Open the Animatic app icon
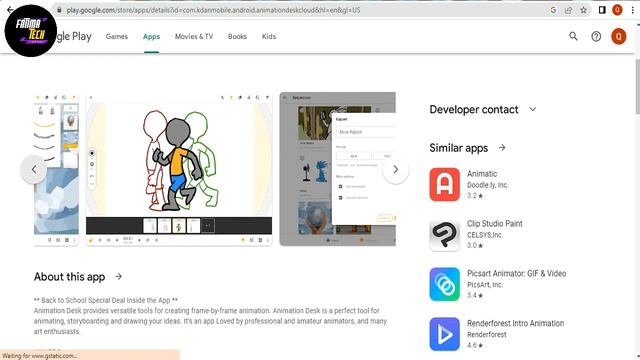The image size is (640, 360). pyautogui.click(x=444, y=184)
